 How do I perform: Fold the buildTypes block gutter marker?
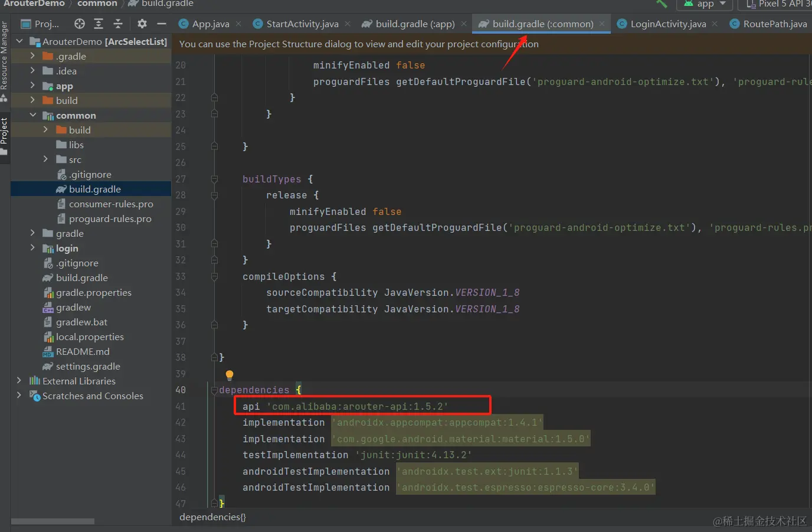215,179
